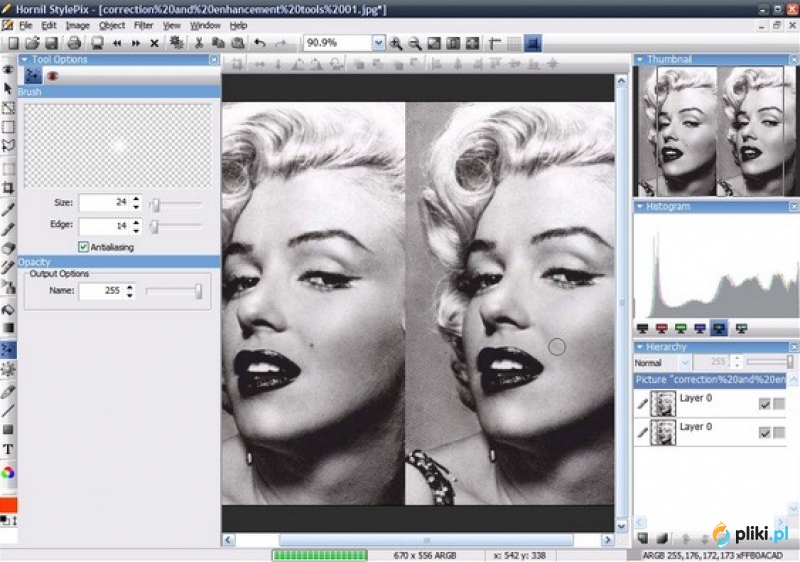Screen dimensions: 800x562
Task: Toggle the grid display toolbar button
Action: click(x=514, y=44)
